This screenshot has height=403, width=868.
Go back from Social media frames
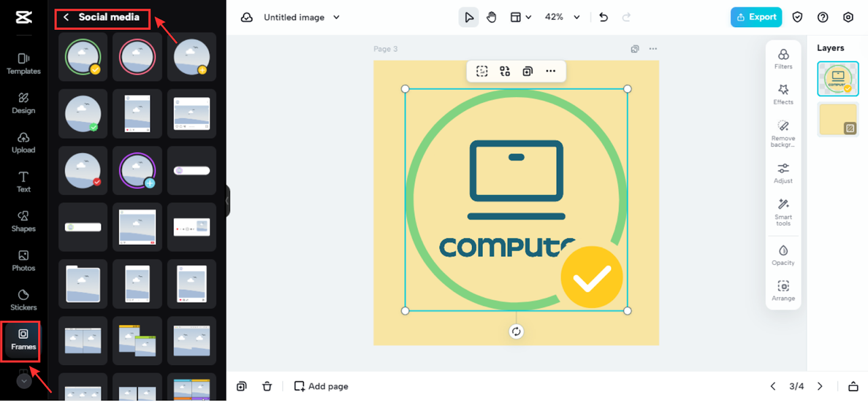pos(66,18)
